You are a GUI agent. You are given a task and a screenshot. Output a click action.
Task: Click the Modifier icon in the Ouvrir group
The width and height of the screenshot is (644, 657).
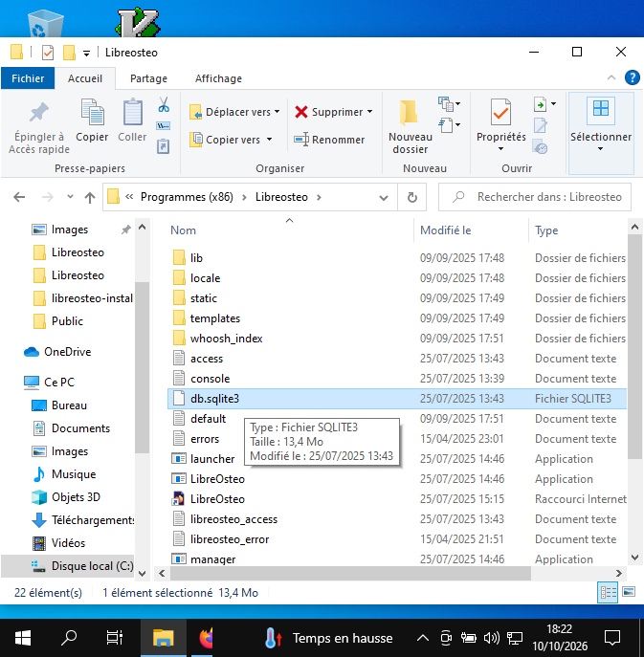coord(540,125)
